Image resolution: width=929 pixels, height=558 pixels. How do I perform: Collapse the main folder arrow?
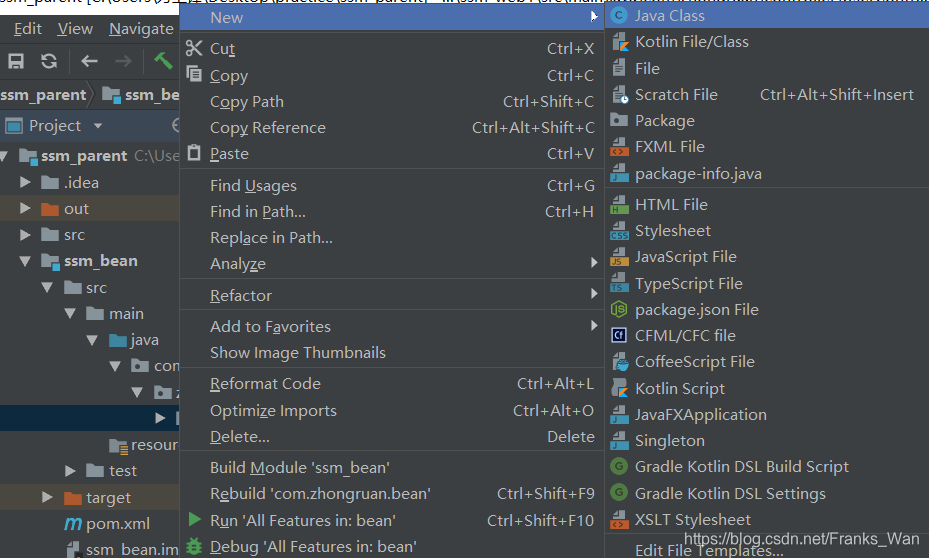click(70, 313)
